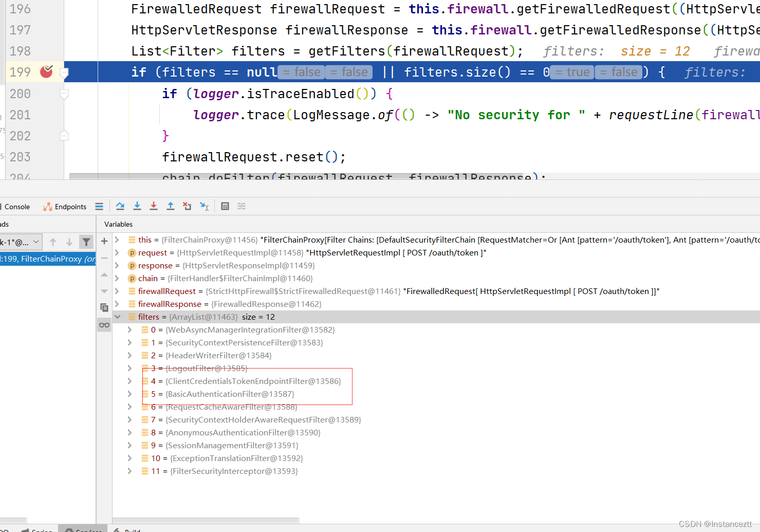Click the remove watch minus icon

point(104,258)
